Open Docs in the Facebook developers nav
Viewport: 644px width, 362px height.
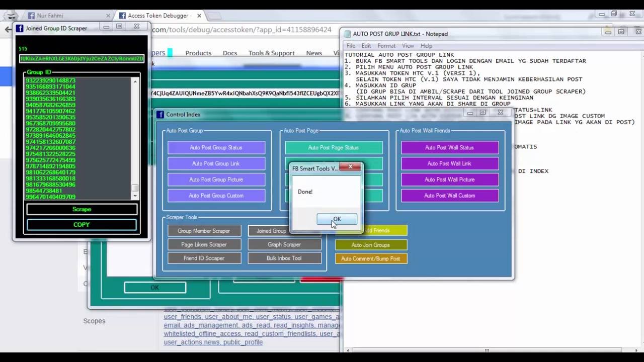(x=230, y=53)
